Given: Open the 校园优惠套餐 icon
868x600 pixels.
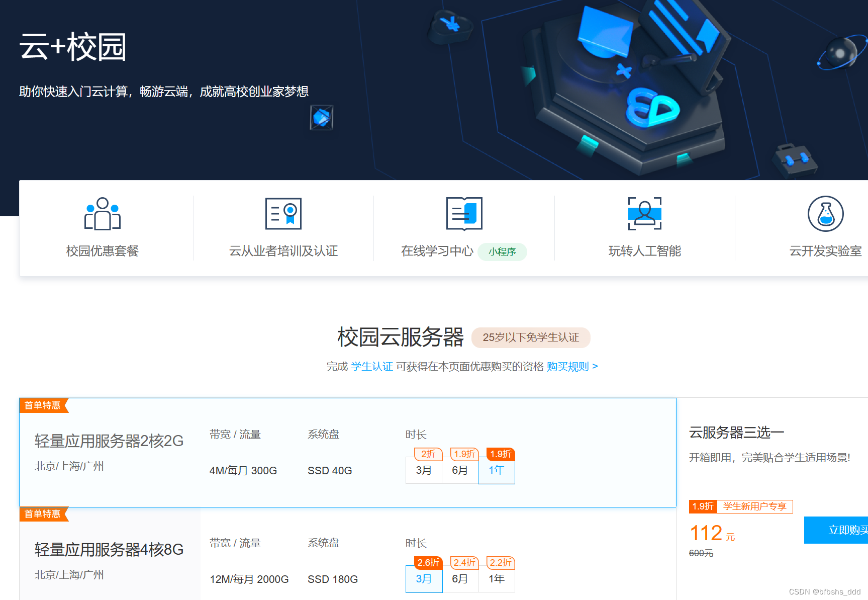Looking at the screenshot, I should (x=102, y=214).
